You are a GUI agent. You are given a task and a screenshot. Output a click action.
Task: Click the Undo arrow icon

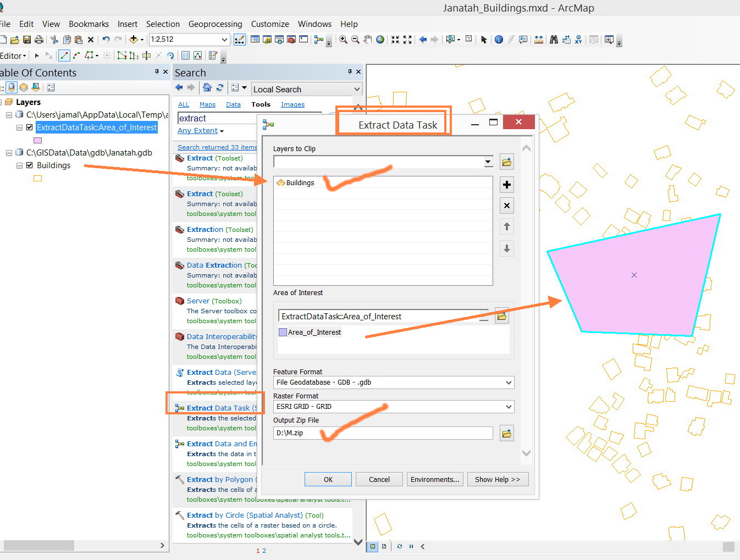point(106,40)
